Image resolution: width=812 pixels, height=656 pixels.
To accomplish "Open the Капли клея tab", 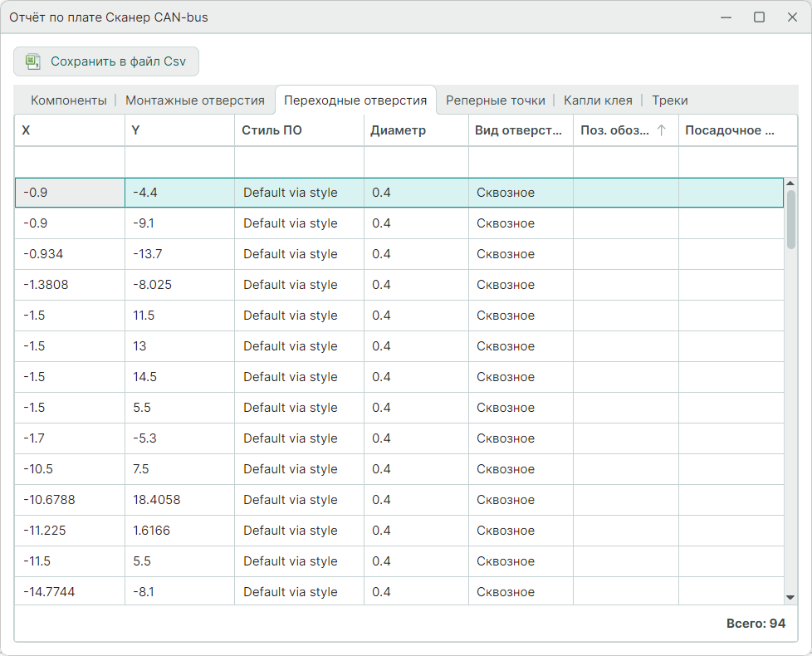I will click(x=598, y=100).
